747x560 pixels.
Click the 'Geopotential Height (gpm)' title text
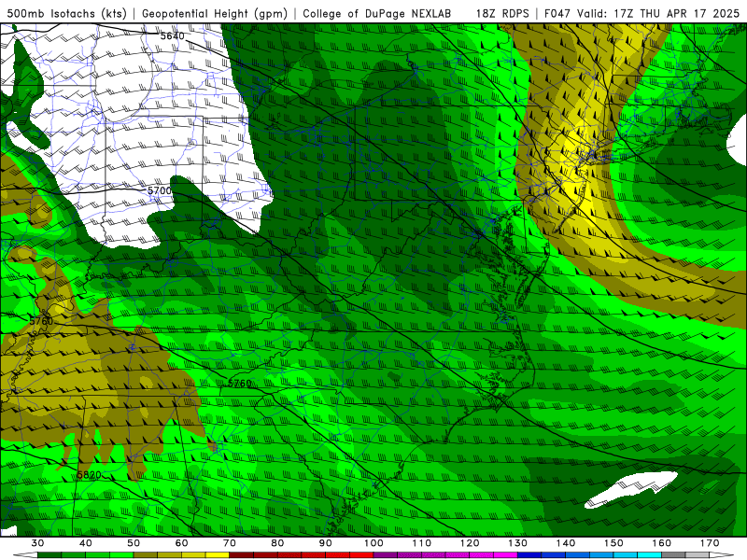coord(215,14)
